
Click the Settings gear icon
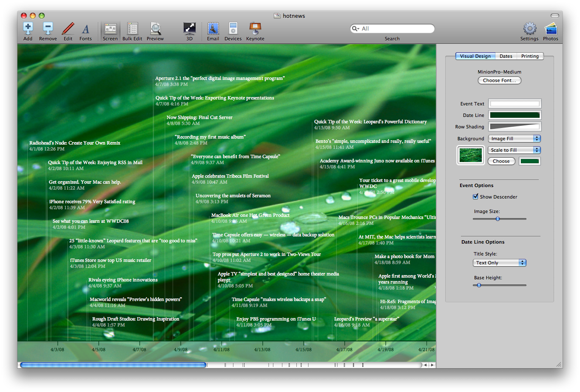tap(529, 29)
